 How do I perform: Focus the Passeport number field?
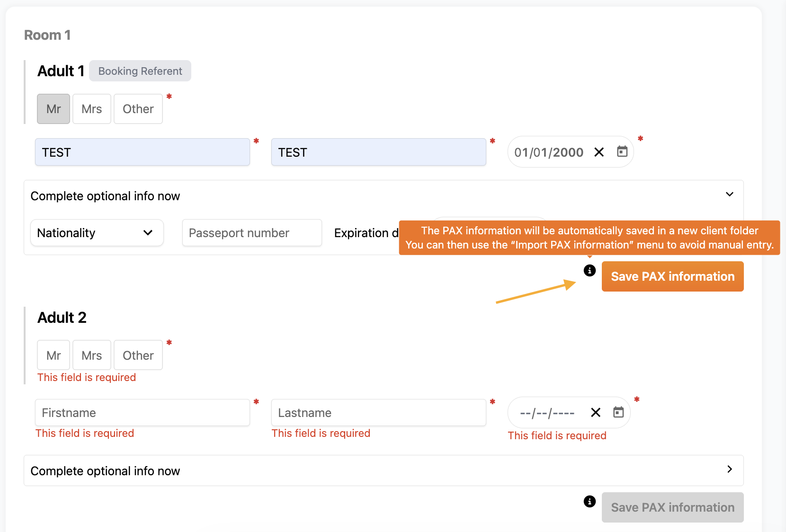coord(252,233)
